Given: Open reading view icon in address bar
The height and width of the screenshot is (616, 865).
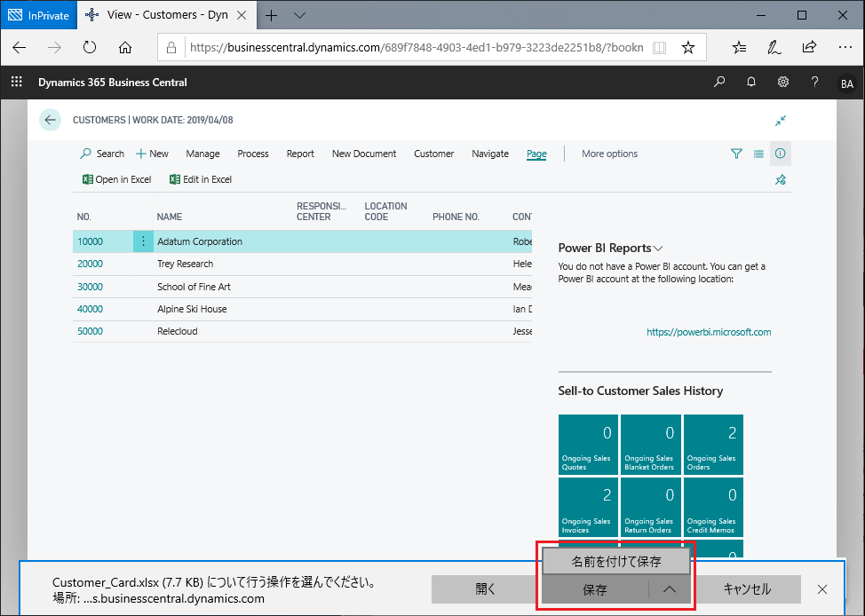Looking at the screenshot, I should [x=659, y=47].
